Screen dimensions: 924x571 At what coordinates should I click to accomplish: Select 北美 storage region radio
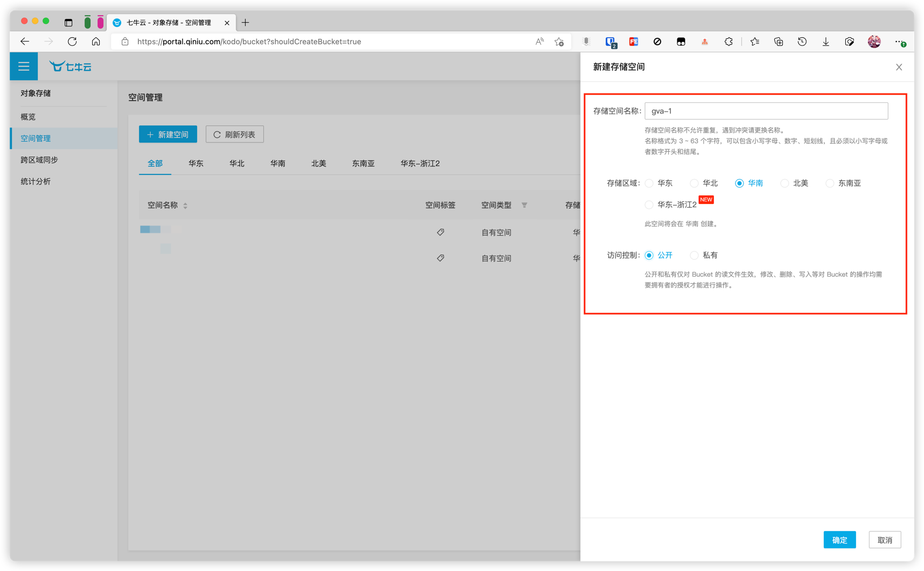(785, 184)
